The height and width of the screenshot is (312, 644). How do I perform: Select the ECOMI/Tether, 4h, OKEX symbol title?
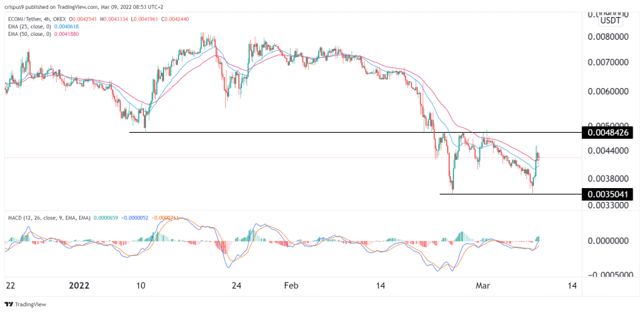tap(36, 19)
